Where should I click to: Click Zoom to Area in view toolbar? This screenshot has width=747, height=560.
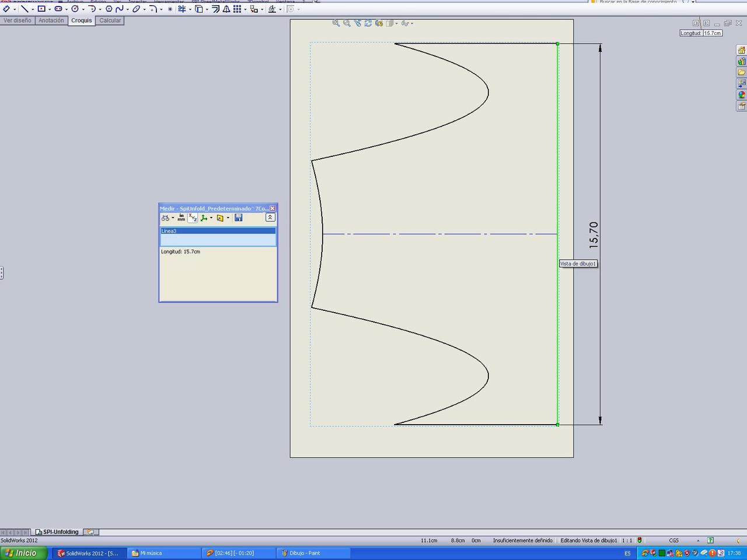point(347,23)
